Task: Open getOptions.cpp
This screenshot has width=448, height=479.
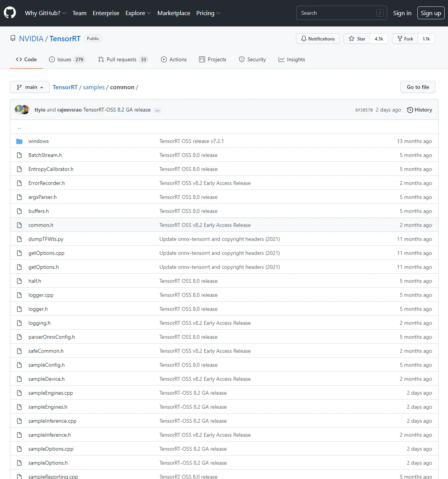Action: 46,253
